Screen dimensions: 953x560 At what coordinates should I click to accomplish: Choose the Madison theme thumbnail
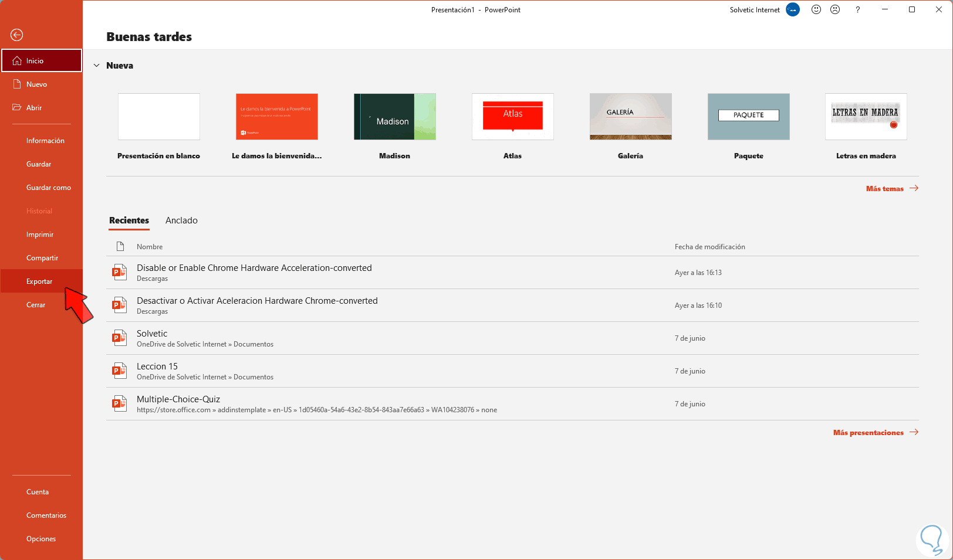pos(395,117)
